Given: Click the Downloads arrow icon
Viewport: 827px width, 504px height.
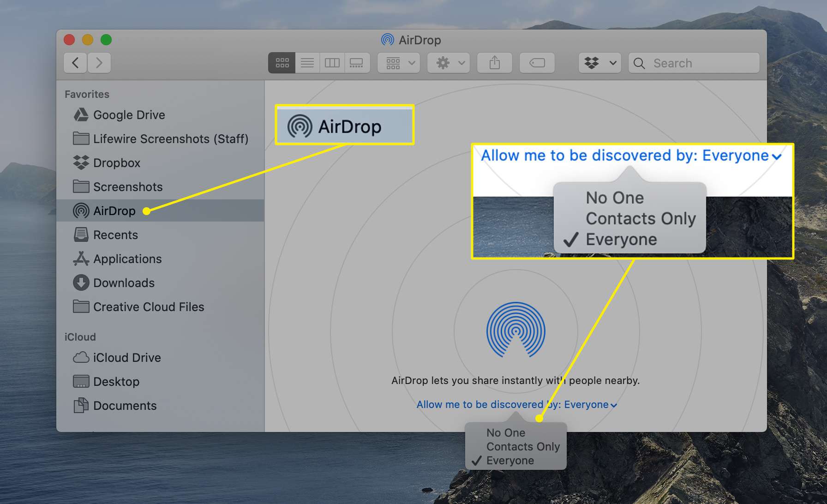Looking at the screenshot, I should point(81,283).
